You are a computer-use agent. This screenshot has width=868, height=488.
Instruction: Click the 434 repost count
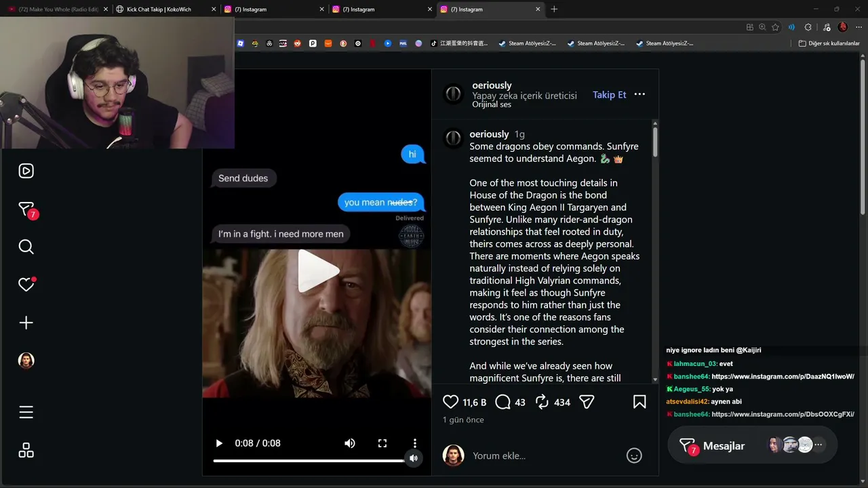click(x=561, y=403)
